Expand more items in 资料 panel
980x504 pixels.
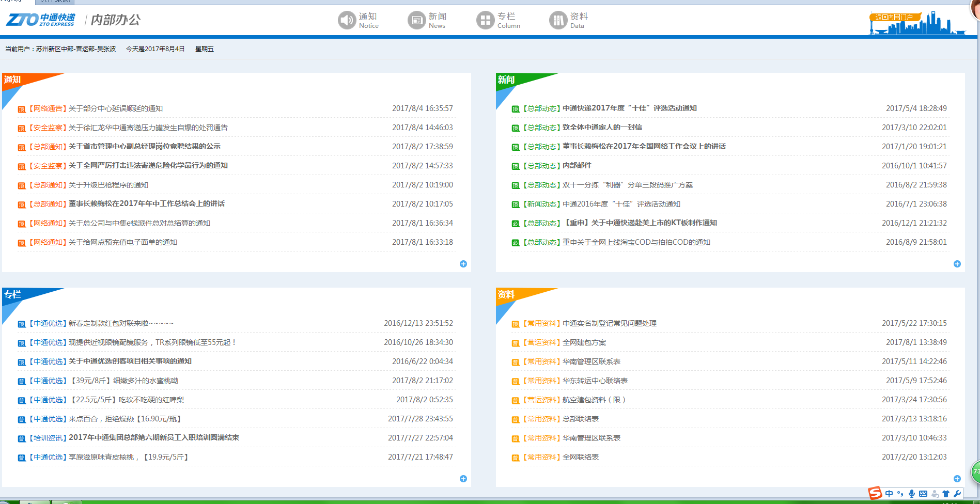pyautogui.click(x=957, y=479)
